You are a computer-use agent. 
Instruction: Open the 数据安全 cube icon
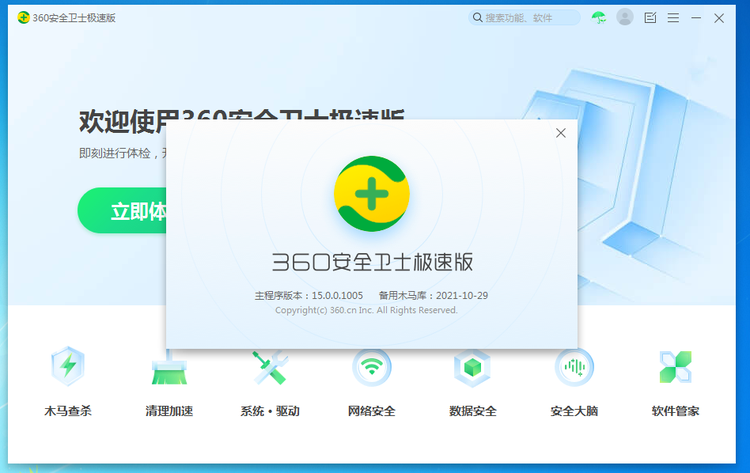[473, 367]
